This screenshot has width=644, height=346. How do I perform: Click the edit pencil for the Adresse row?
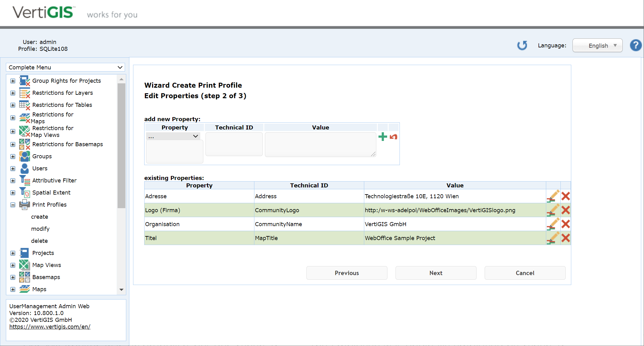(553, 196)
